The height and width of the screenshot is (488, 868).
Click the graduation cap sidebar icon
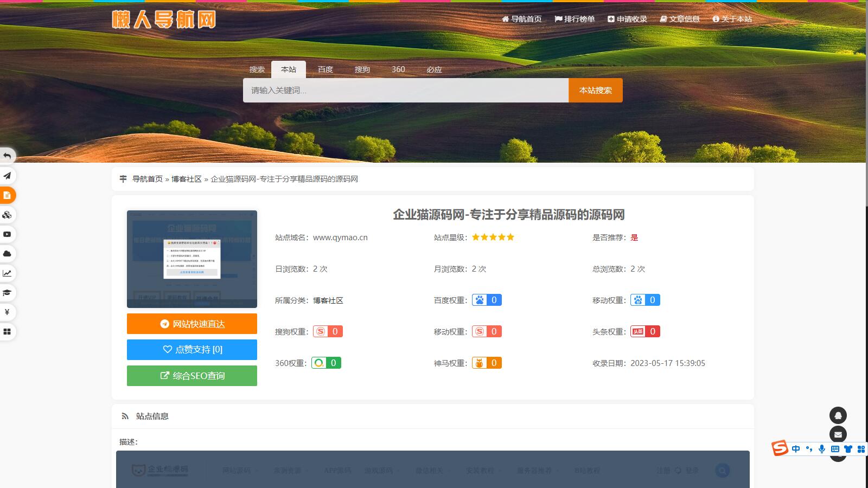coord(7,293)
